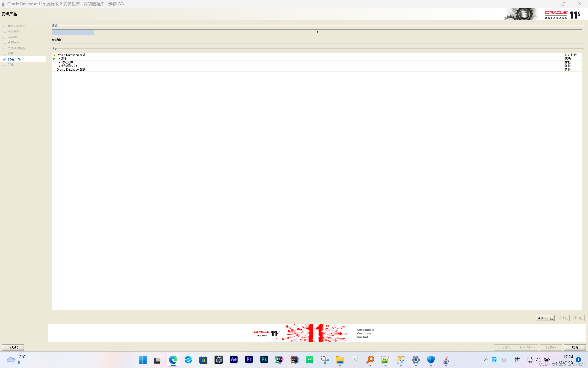Open IntelliJ IDEA from the taskbar
Image resolution: width=588 pixels, height=368 pixels.
coord(294,359)
